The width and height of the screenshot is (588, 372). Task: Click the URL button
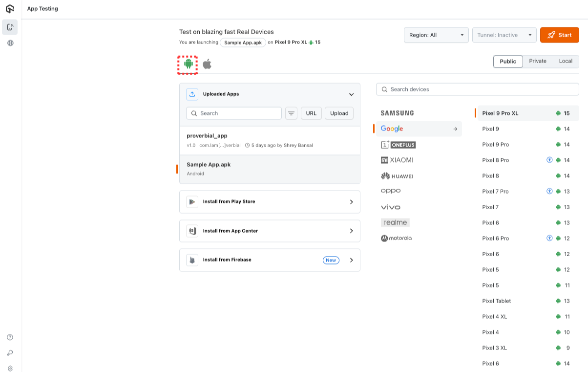click(311, 113)
